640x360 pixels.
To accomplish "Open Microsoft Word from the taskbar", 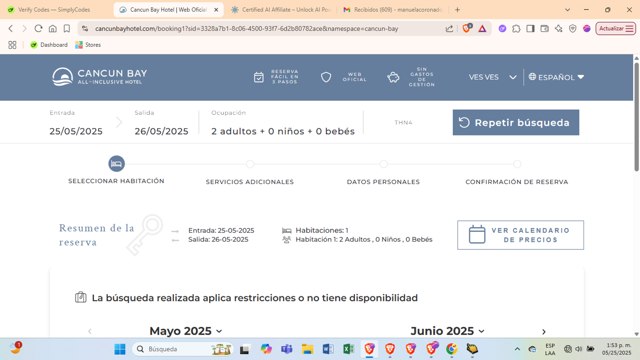I will coord(328,349).
